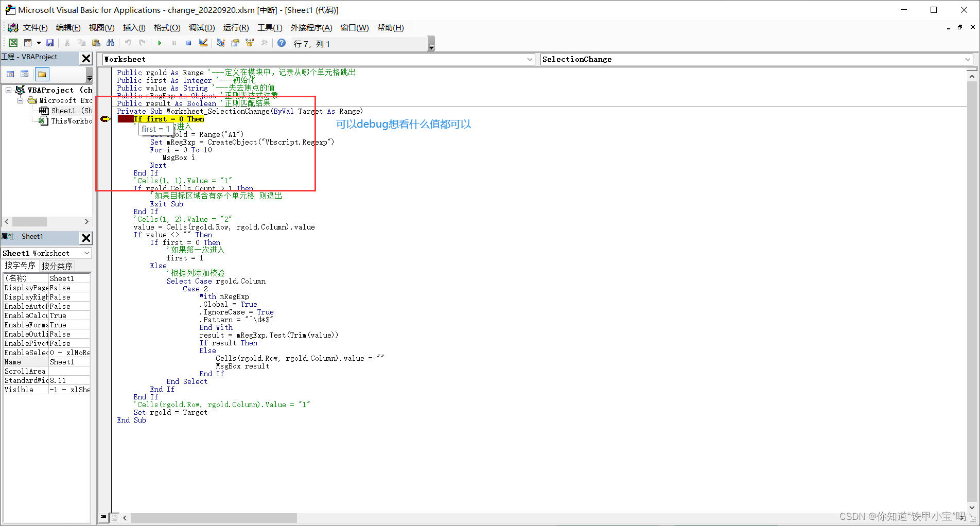Viewport: 980px width, 526px height.
Task: Close the 工程 - VBAProject panel
Action: pos(86,59)
